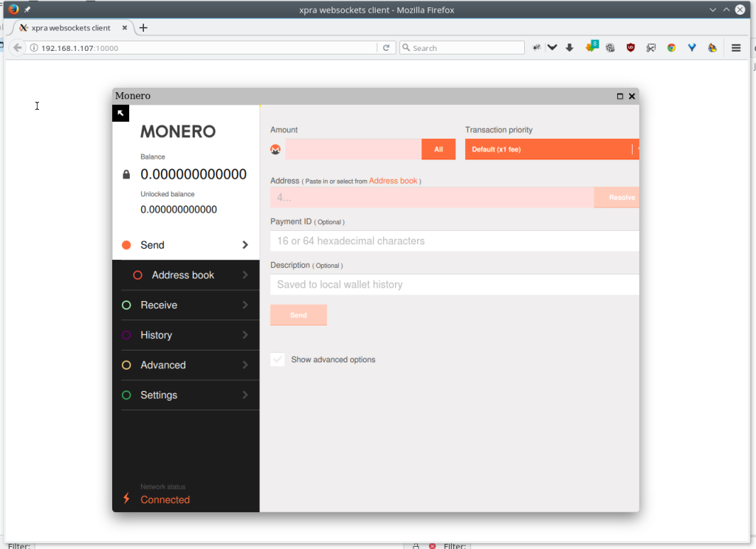This screenshot has height=549, width=756.
Task: Click the green circle beside Settings
Action: pyautogui.click(x=126, y=396)
